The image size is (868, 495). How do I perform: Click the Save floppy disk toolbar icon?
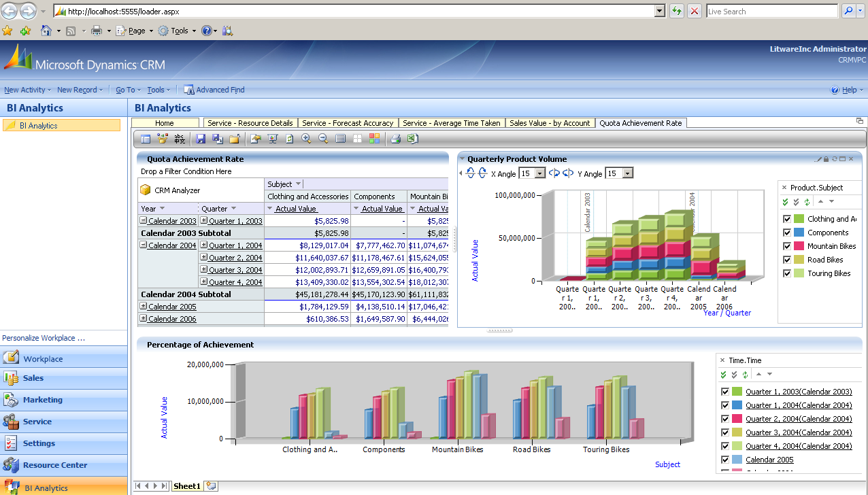[x=201, y=139]
